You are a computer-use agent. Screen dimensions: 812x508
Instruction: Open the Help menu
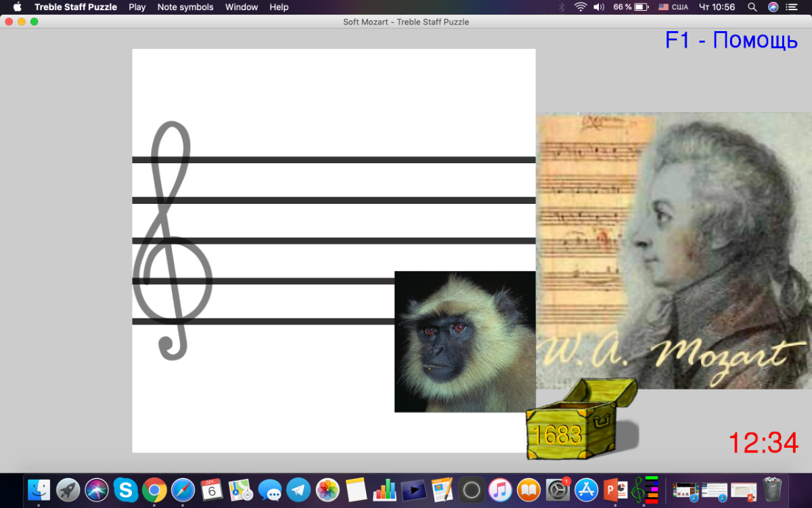coord(279,7)
